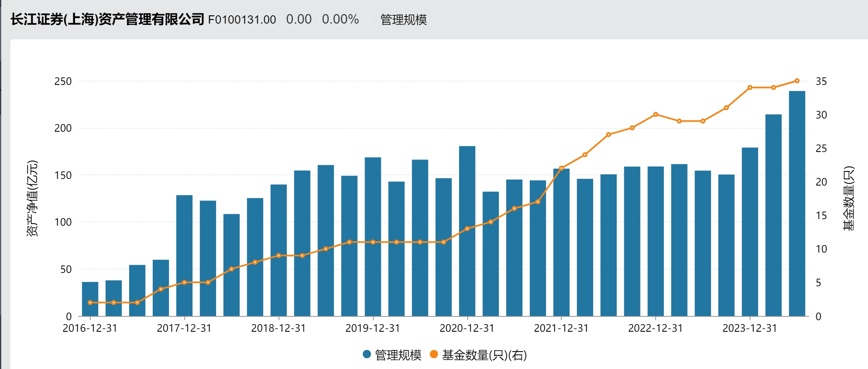The width and height of the screenshot is (868, 369).
Task: Click the orange line marker above 2023-12-31
Action: click(x=750, y=87)
